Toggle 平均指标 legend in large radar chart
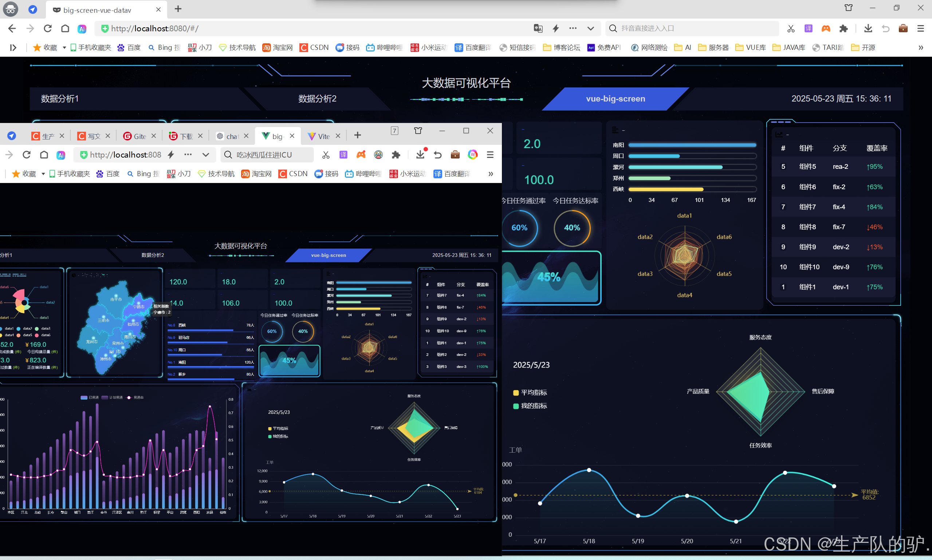Screen dimensions: 932x560 530,393
